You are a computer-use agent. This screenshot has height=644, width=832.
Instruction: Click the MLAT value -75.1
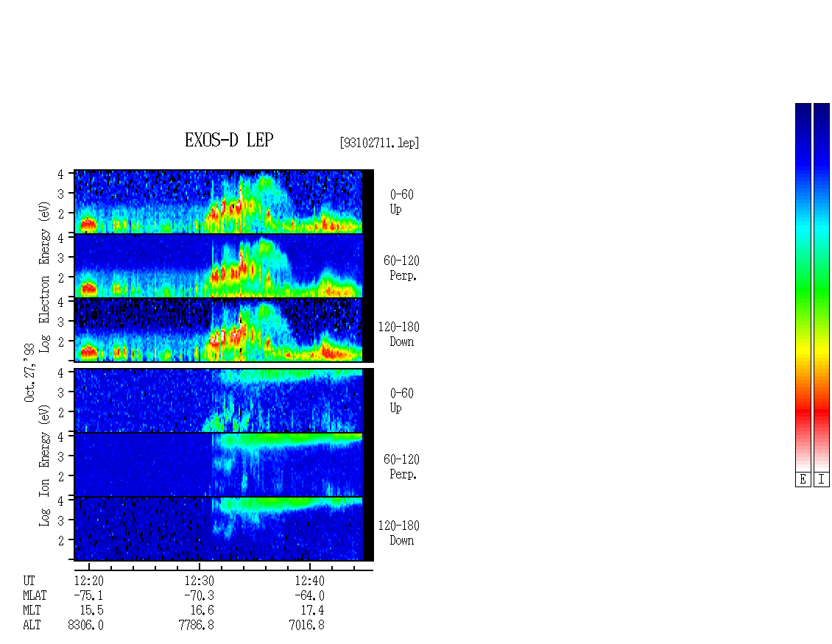[88, 595]
